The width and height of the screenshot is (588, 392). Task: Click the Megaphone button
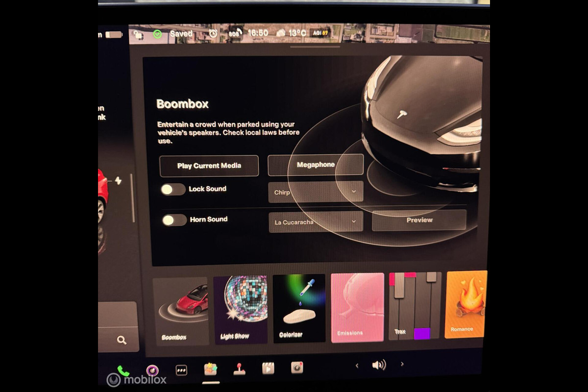tap(316, 165)
